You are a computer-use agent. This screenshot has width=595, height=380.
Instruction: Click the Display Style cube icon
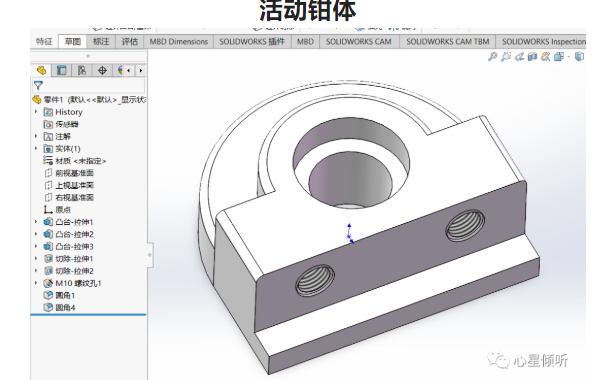[x=579, y=57]
